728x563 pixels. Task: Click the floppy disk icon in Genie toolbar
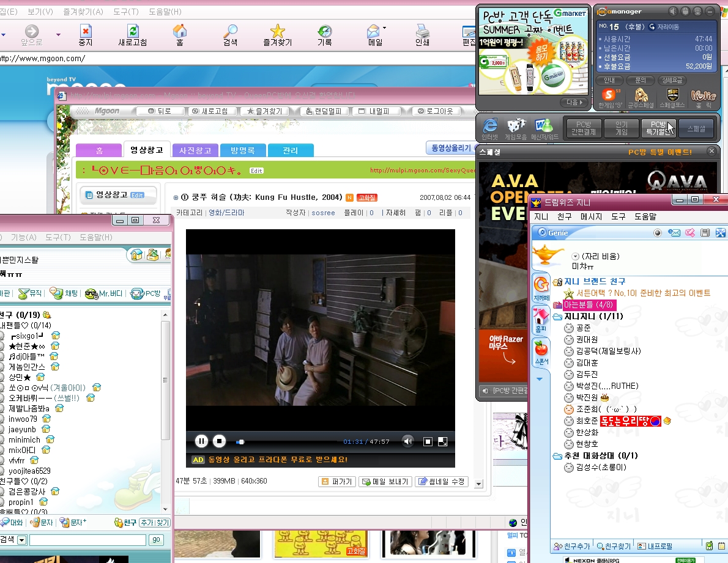click(x=705, y=233)
